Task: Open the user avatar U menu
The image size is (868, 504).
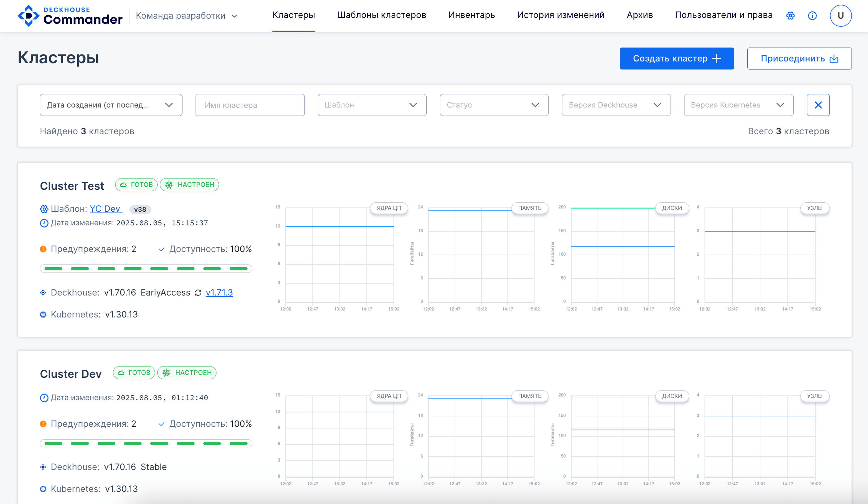Action: coord(840,16)
